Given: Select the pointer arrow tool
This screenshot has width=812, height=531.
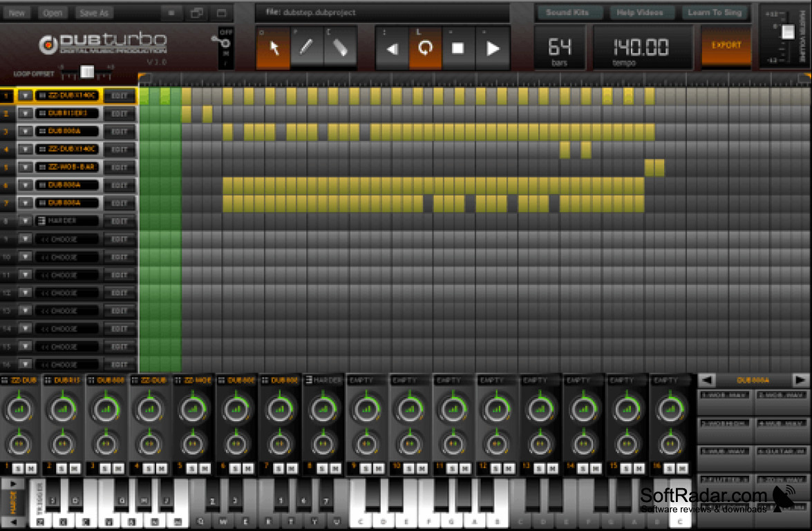Looking at the screenshot, I should click(273, 48).
